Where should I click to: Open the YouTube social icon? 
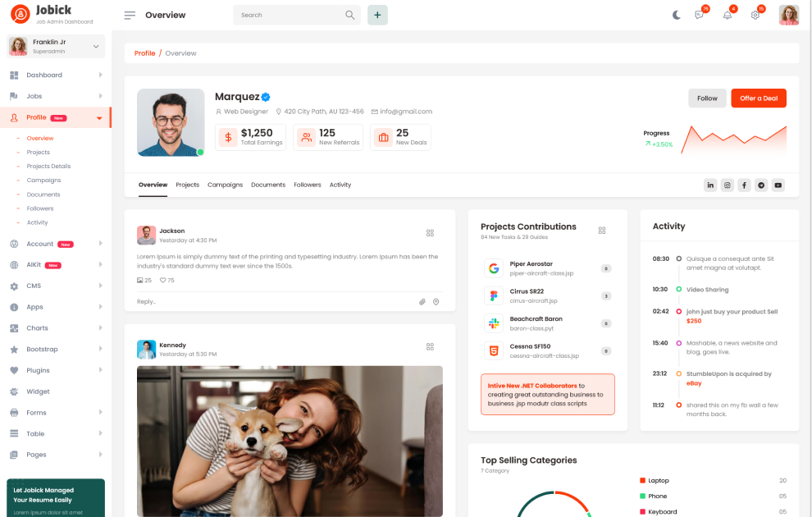click(778, 185)
